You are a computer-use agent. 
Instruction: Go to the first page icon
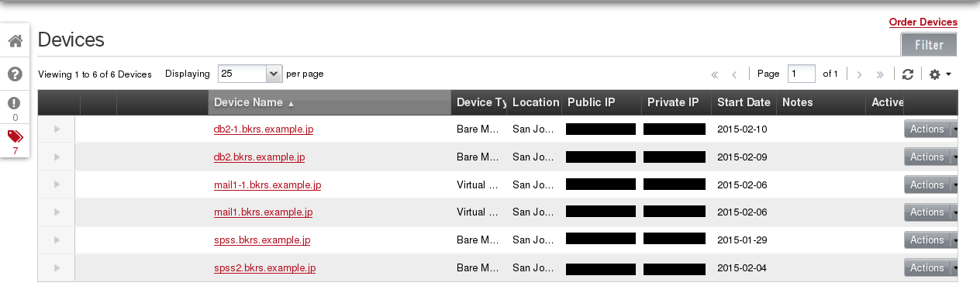[714, 74]
